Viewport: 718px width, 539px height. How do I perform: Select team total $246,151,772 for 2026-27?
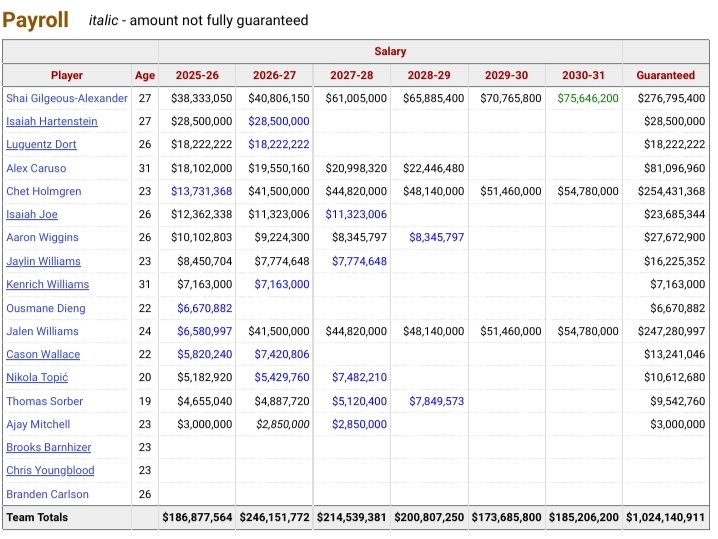(x=274, y=517)
